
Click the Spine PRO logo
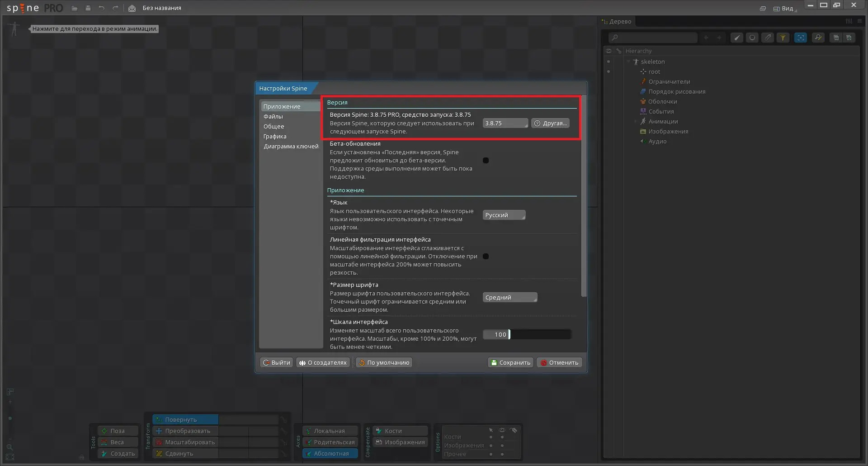(34, 8)
